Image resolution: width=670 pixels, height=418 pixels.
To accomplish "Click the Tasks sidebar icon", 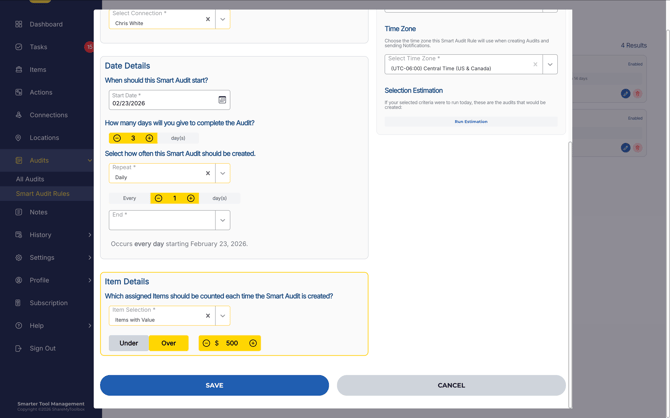I will click(18, 47).
